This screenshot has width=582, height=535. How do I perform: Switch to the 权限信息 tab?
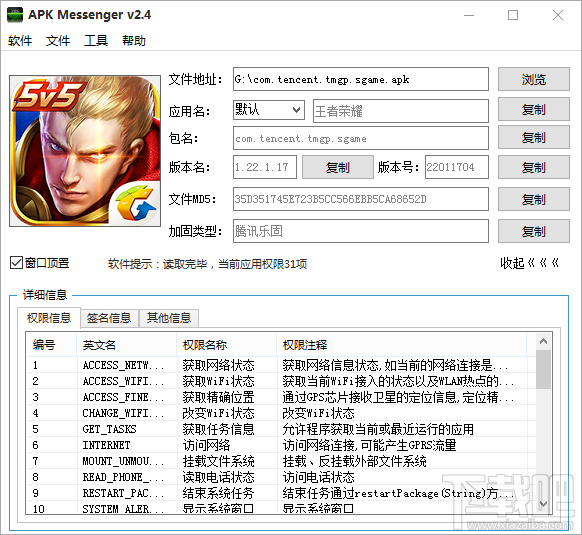49,318
